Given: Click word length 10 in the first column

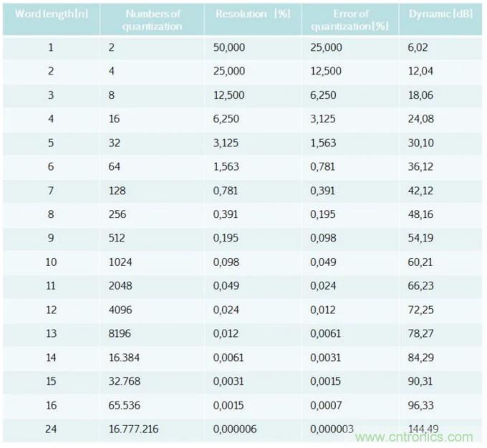Looking at the screenshot, I should coord(51,262).
